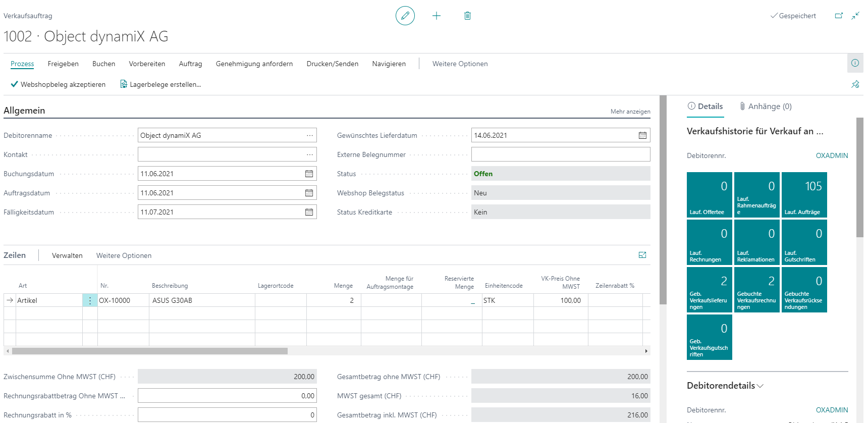
Task: Click horizontal scrollbar of Zeilen grid
Action: click(x=150, y=351)
